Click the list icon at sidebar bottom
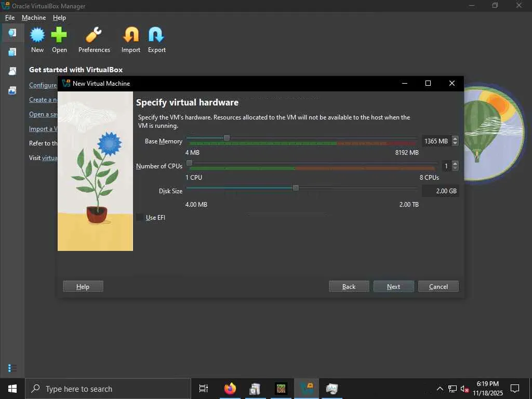The height and width of the screenshot is (399, 532). [12, 368]
